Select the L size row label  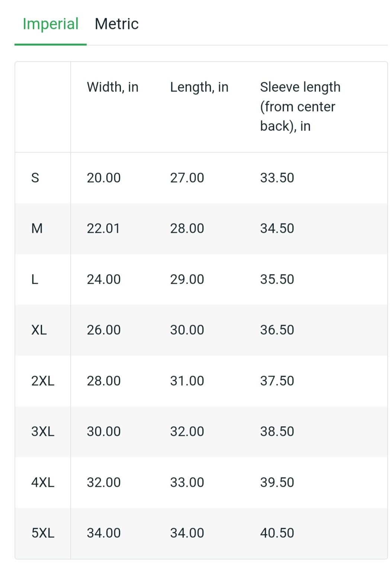pyautogui.click(x=35, y=279)
